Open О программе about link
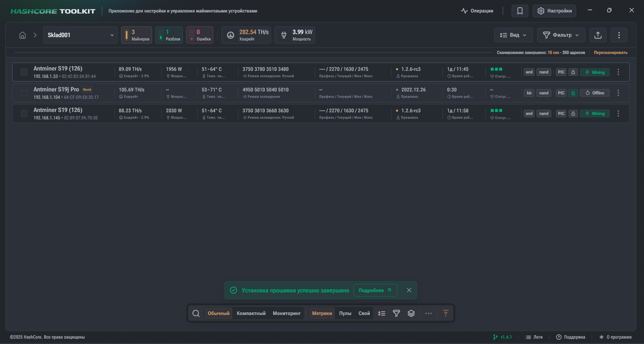 coord(615,337)
